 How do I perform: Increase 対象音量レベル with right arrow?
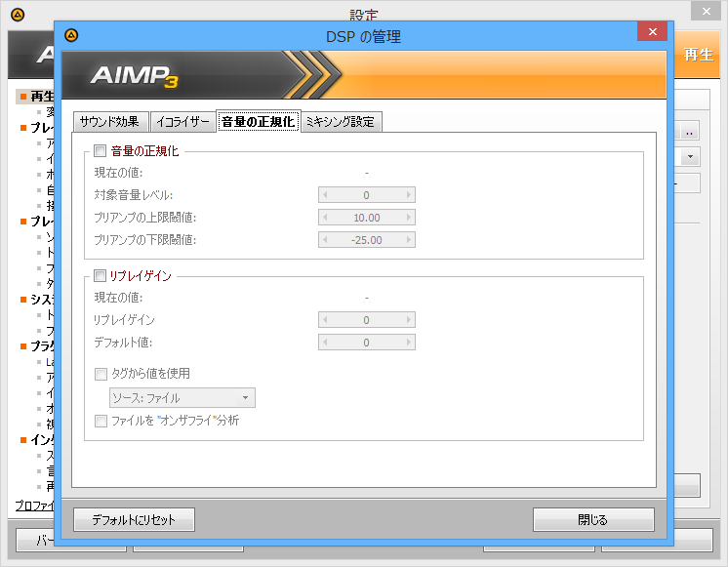pyautogui.click(x=409, y=195)
